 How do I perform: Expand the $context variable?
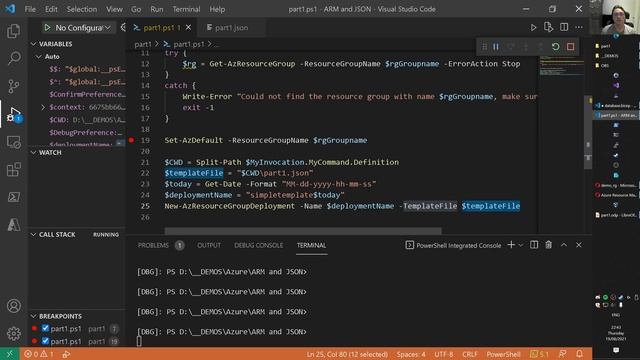pyautogui.click(x=43, y=107)
